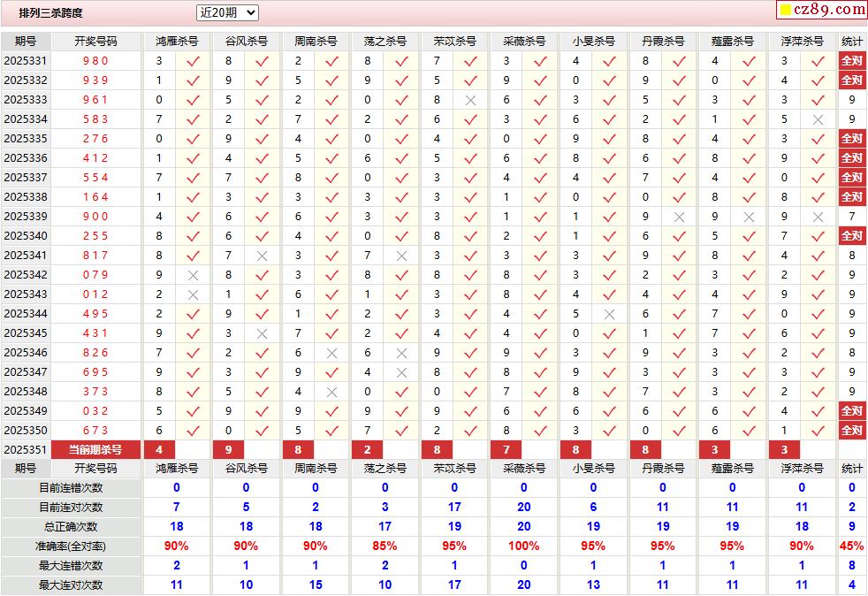Click 鸿雁杀号 X mark for issue 2025342
The width and height of the screenshot is (868, 596).
[x=193, y=275]
